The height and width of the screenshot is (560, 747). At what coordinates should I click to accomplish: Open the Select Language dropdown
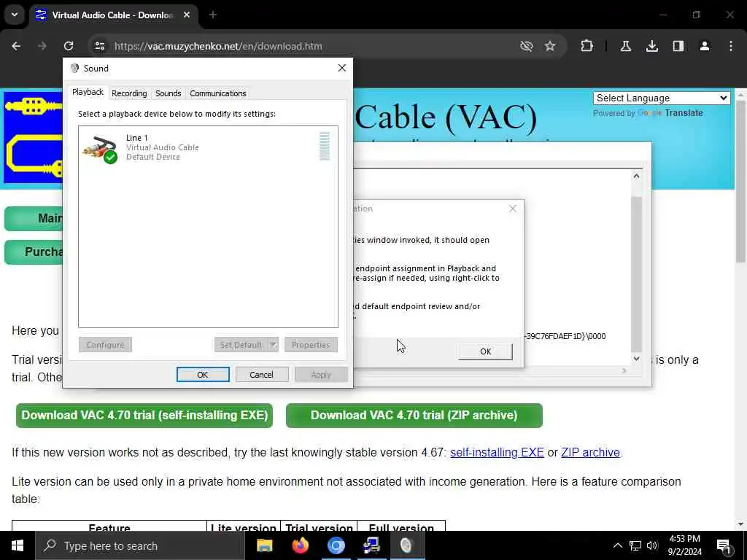click(662, 98)
